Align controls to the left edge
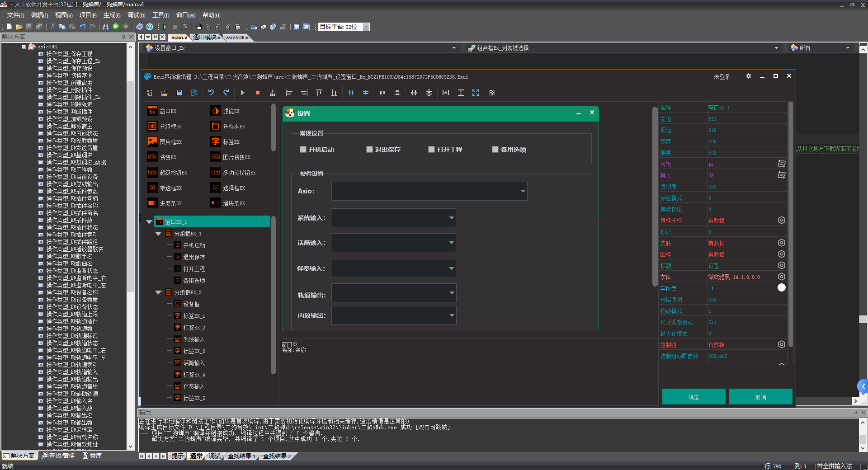The width and height of the screenshot is (868, 470). (x=289, y=93)
